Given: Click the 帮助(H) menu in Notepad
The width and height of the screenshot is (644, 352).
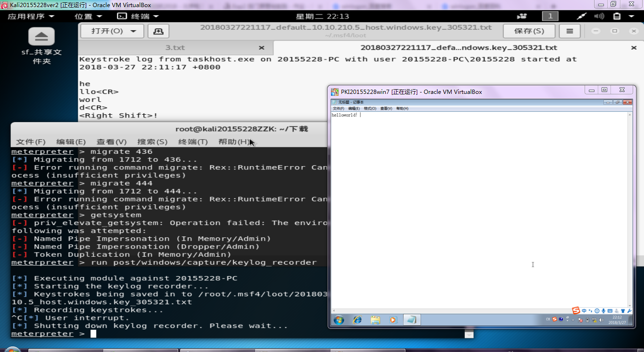Looking at the screenshot, I should click(402, 109).
